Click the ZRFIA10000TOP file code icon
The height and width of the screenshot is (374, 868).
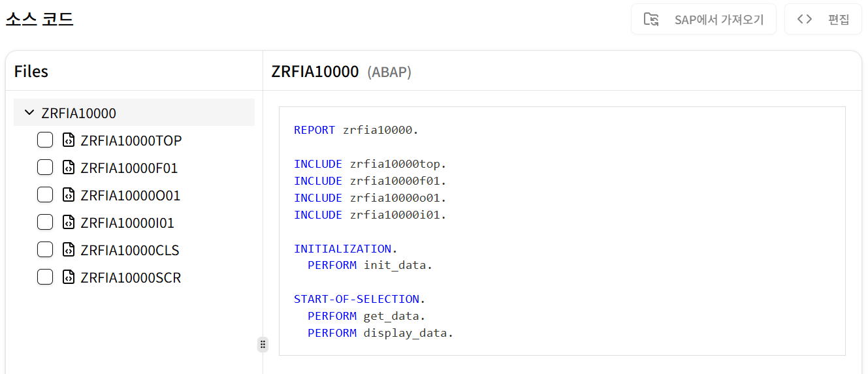coord(69,140)
